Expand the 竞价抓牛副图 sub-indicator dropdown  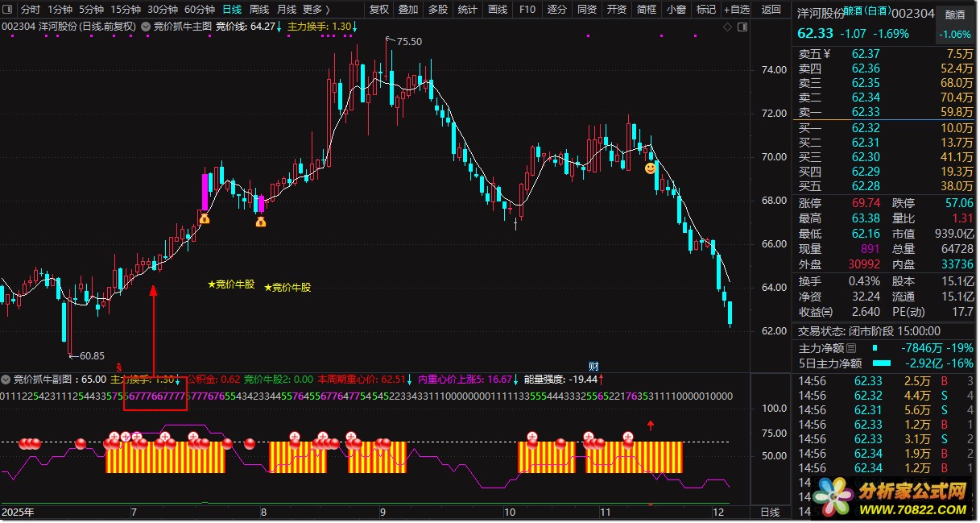point(7,379)
